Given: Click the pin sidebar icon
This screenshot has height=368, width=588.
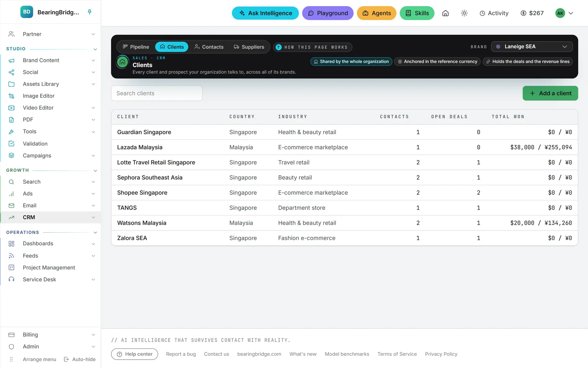Looking at the screenshot, I should tap(90, 12).
